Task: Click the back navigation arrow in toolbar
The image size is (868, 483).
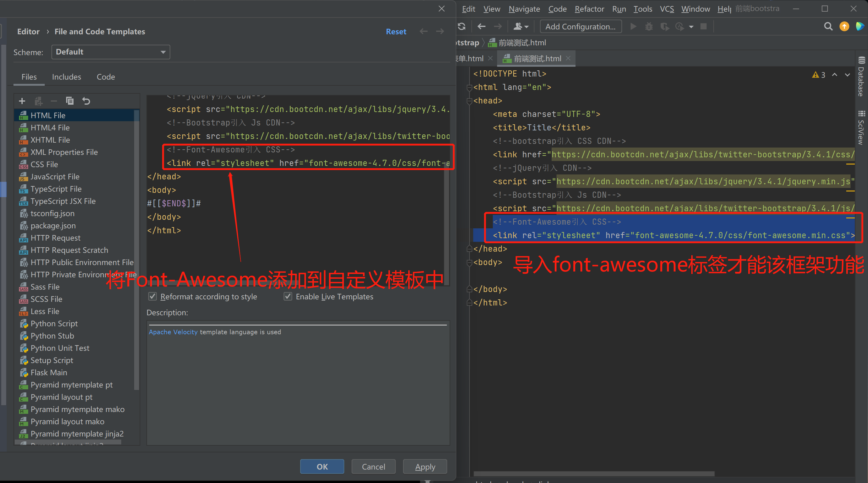Action: pos(481,27)
